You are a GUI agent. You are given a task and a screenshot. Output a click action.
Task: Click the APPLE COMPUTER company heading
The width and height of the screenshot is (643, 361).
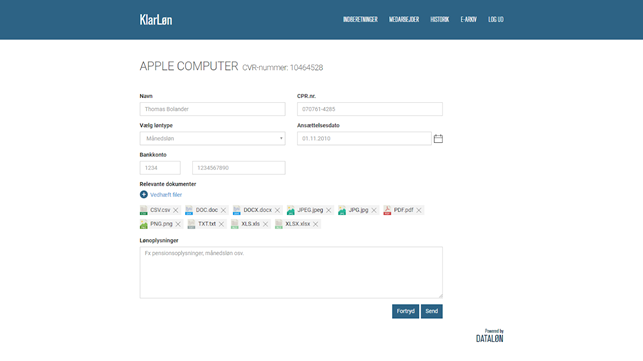[189, 66]
